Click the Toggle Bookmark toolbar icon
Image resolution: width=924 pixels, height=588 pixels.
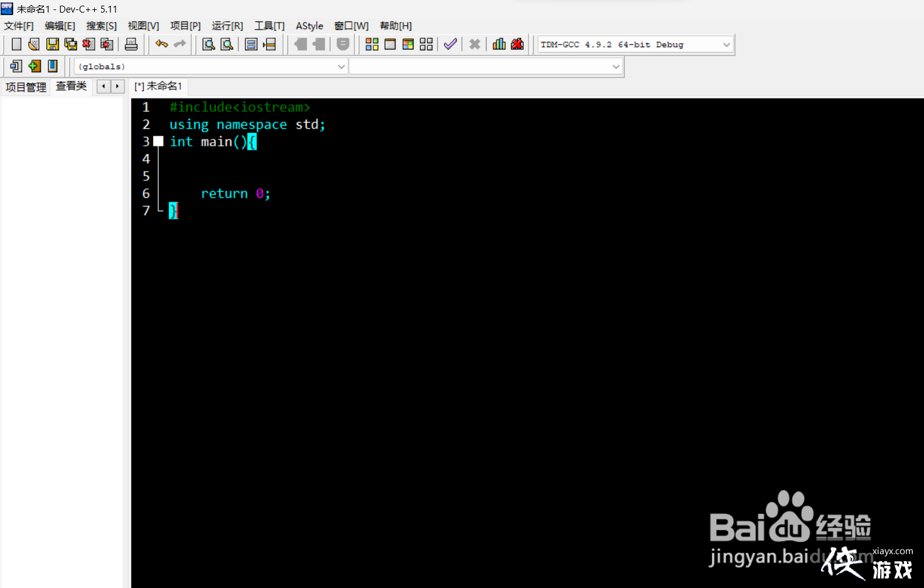pyautogui.click(x=251, y=44)
